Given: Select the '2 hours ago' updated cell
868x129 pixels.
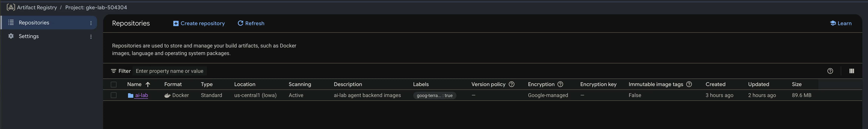Looking at the screenshot, I should point(762,95).
